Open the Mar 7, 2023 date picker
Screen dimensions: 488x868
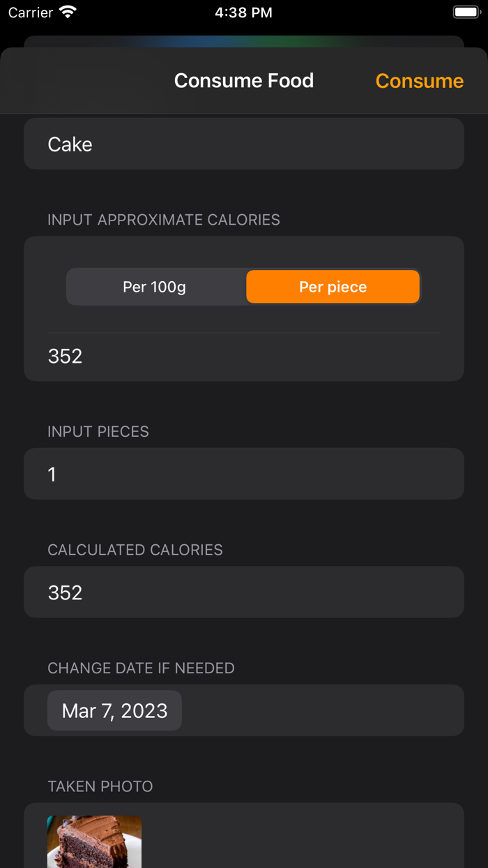click(115, 710)
